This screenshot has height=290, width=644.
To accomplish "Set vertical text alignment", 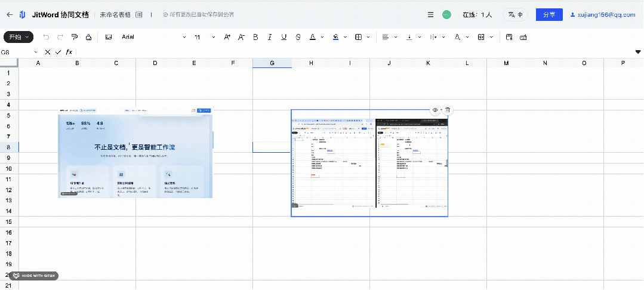I will (409, 37).
